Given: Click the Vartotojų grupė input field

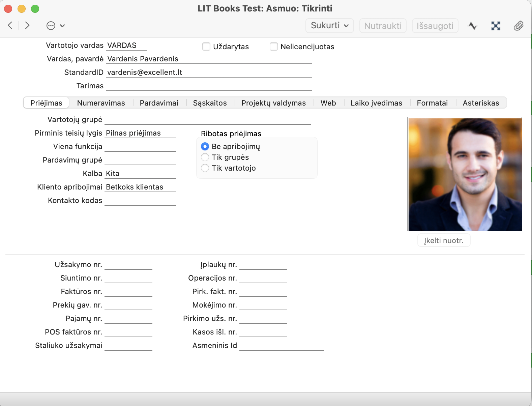Looking at the screenshot, I should click(208, 120).
